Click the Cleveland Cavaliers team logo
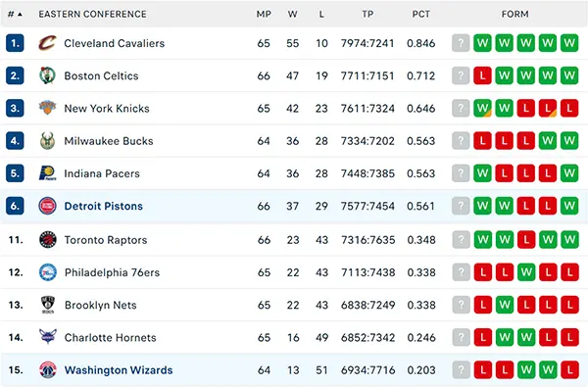Screen dimensions: 588x387 tap(48, 43)
